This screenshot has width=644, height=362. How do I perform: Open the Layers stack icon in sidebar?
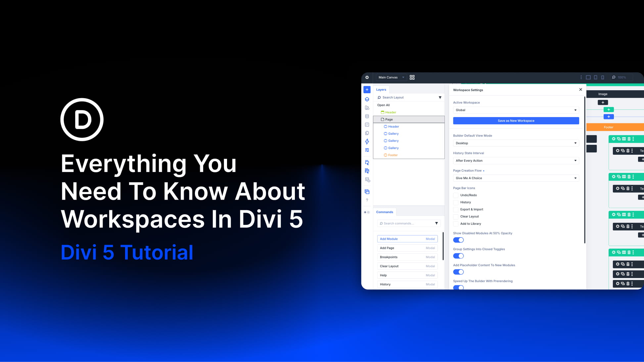pyautogui.click(x=367, y=99)
